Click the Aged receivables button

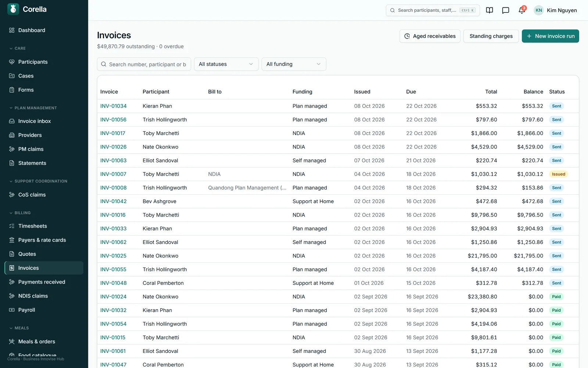tap(430, 36)
